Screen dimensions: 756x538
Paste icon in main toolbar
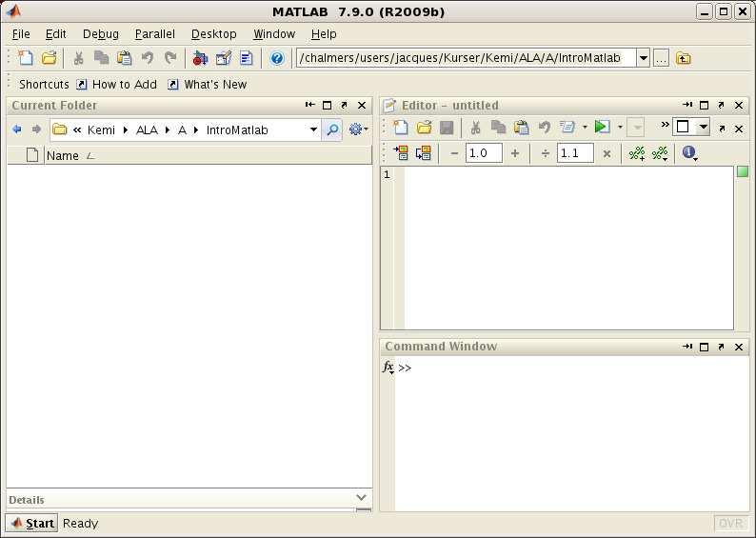coord(125,58)
